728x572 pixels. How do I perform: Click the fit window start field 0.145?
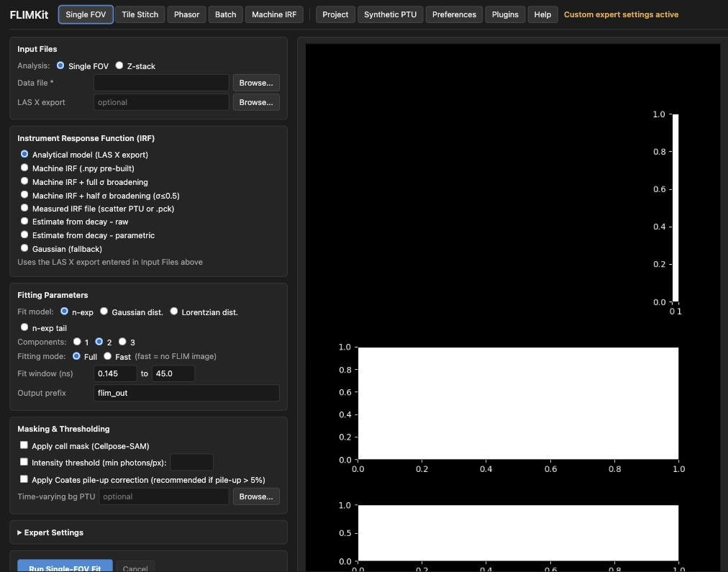(115, 373)
